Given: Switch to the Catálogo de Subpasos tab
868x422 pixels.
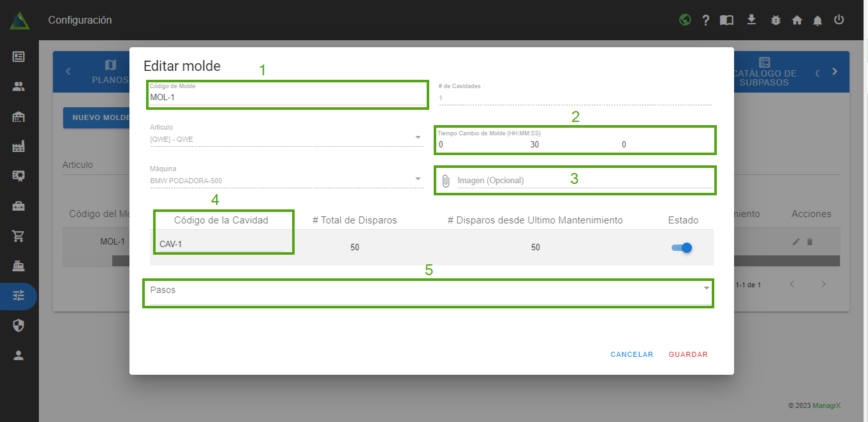Looking at the screenshot, I should click(765, 72).
